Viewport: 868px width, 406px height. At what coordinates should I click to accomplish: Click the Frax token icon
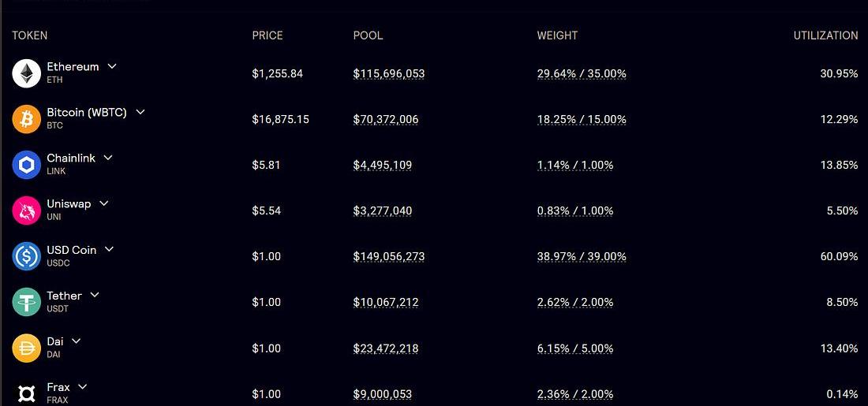pyautogui.click(x=27, y=393)
